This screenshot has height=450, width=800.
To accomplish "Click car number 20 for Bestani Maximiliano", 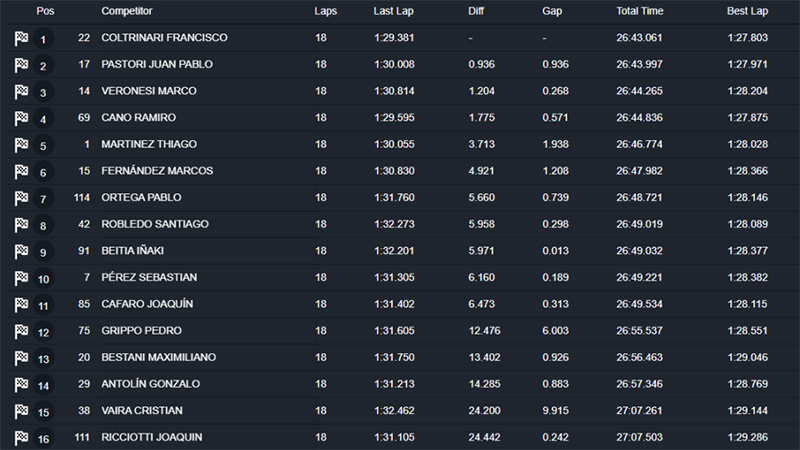I will pos(84,357).
